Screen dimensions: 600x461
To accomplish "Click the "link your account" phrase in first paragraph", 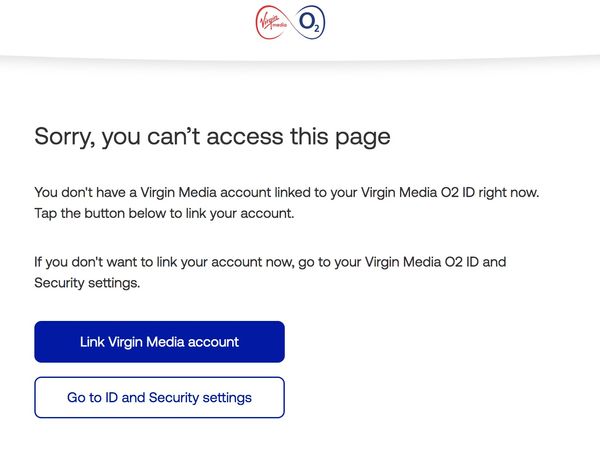I will (x=240, y=213).
